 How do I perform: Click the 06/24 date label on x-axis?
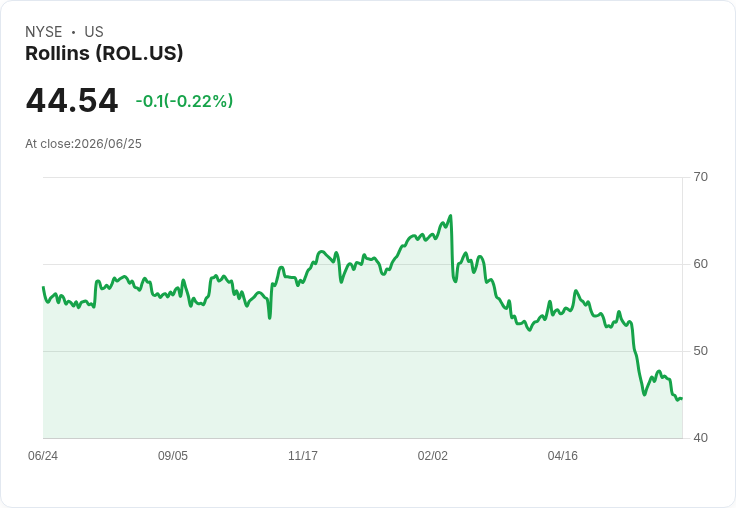pos(43,455)
